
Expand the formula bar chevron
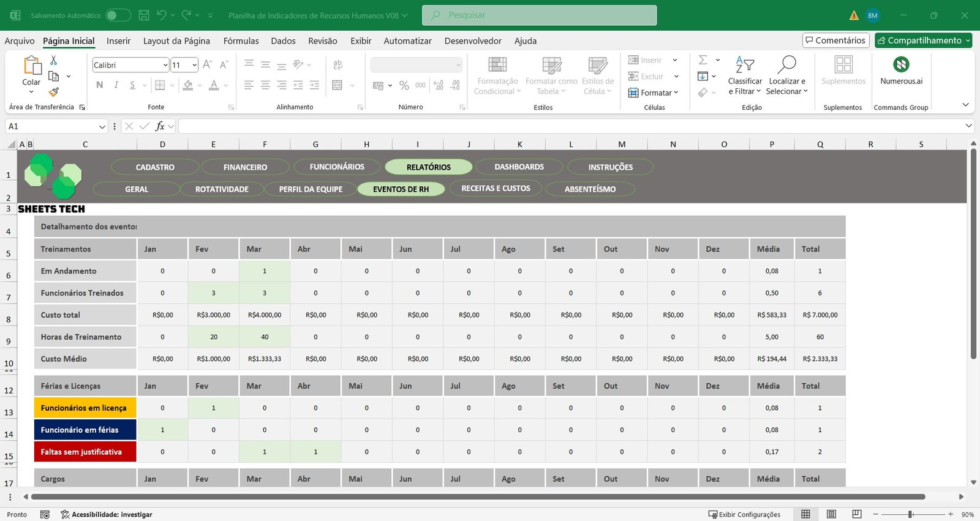click(969, 126)
